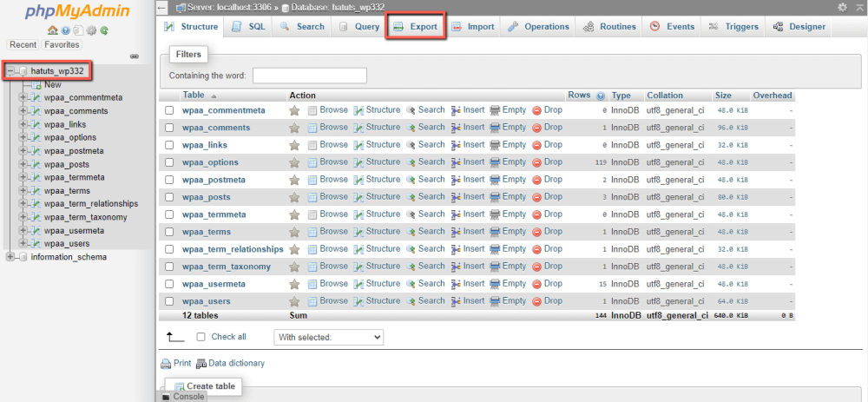
Task: Open the With selected dropdown
Action: pyautogui.click(x=329, y=337)
